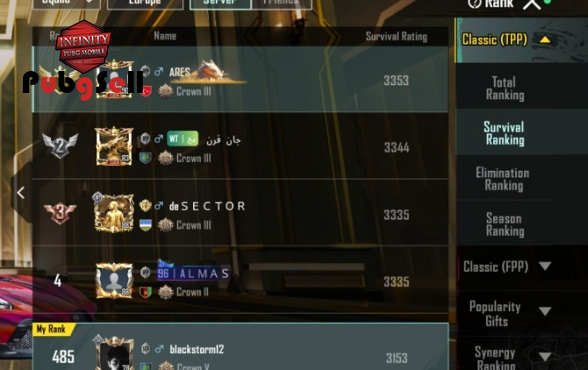The width and height of the screenshot is (588, 370).
Task: Open blackstorm12 My Rank profile row
Action: tap(240, 346)
